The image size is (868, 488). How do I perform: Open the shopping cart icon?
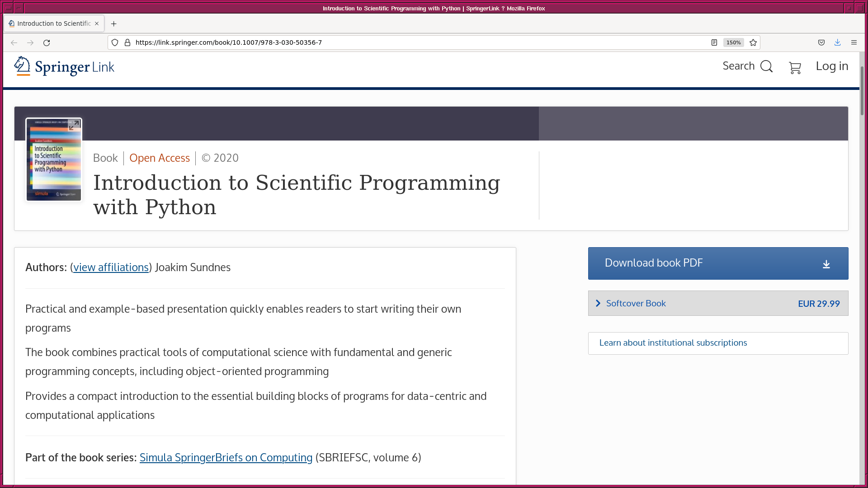click(795, 68)
